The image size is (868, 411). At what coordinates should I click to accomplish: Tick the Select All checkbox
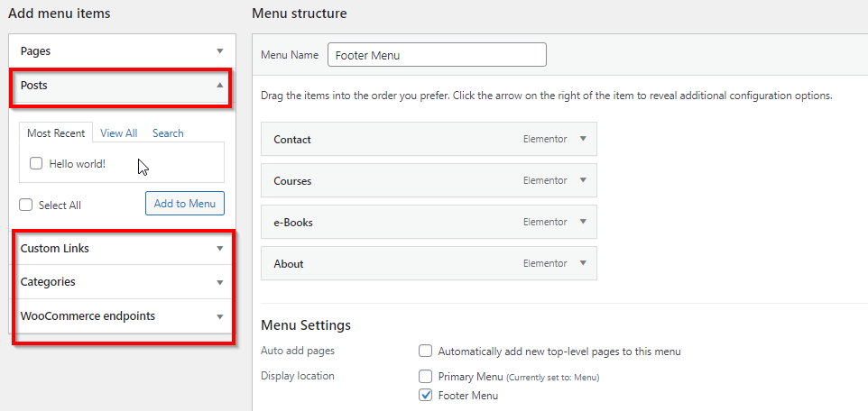[x=25, y=205]
